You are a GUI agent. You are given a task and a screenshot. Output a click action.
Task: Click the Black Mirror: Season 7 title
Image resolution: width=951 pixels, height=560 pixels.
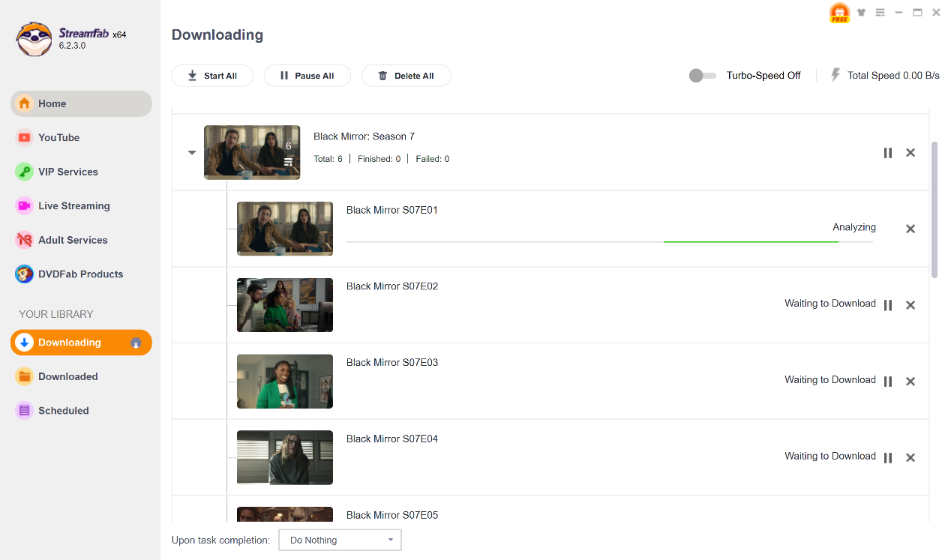point(364,136)
